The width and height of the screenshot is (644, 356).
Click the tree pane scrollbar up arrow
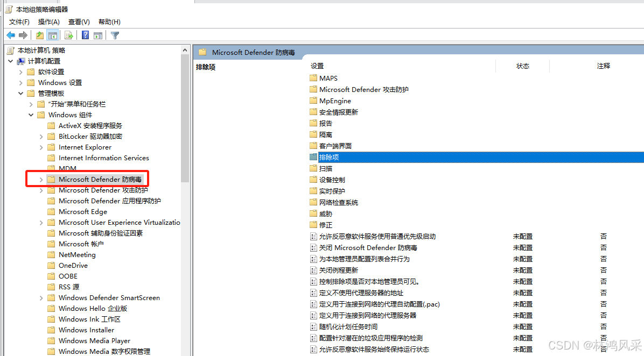tap(185, 50)
